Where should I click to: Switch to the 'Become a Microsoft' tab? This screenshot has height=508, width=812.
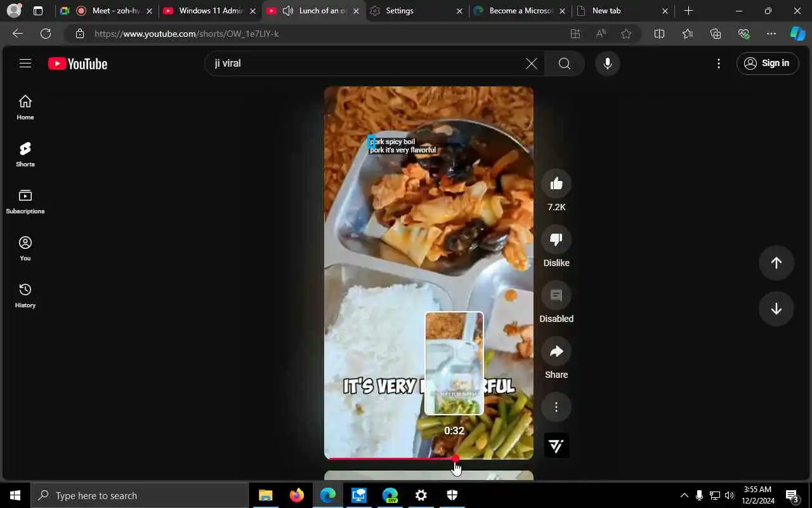519,11
